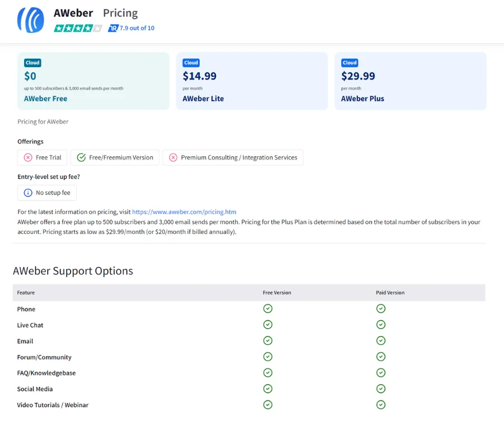Click Free Version check for Live Chat
Viewport: 504px width, 430px height.
pyautogui.click(x=268, y=325)
